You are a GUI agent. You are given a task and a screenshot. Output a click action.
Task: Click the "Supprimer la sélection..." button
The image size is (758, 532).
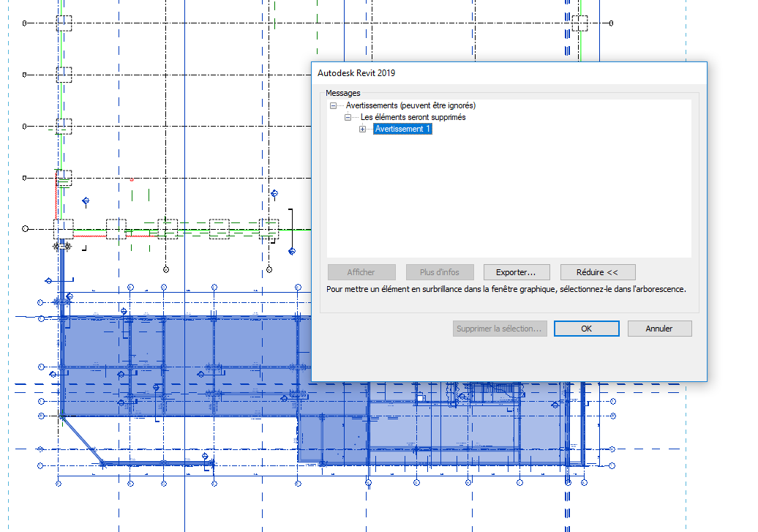[499, 329]
